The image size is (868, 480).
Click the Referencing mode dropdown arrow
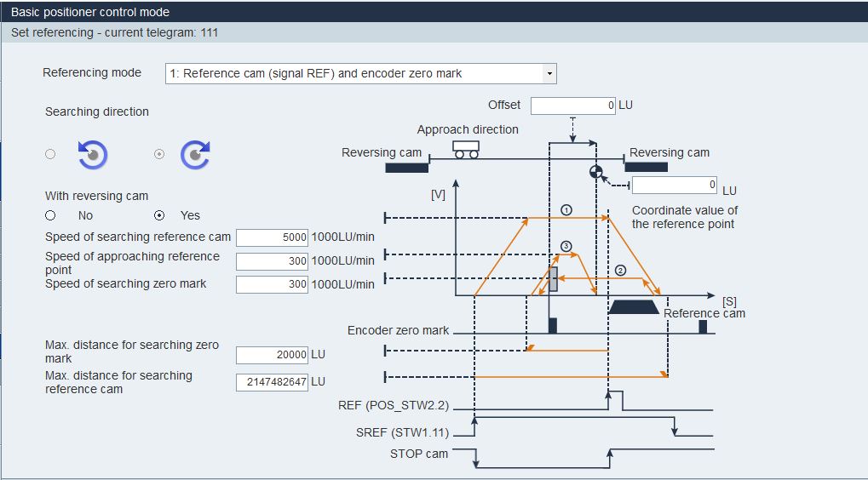pyautogui.click(x=549, y=73)
